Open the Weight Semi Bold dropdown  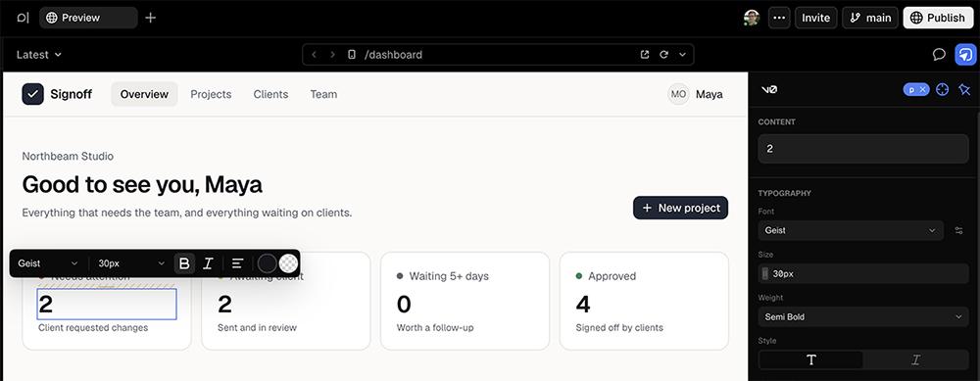863,316
